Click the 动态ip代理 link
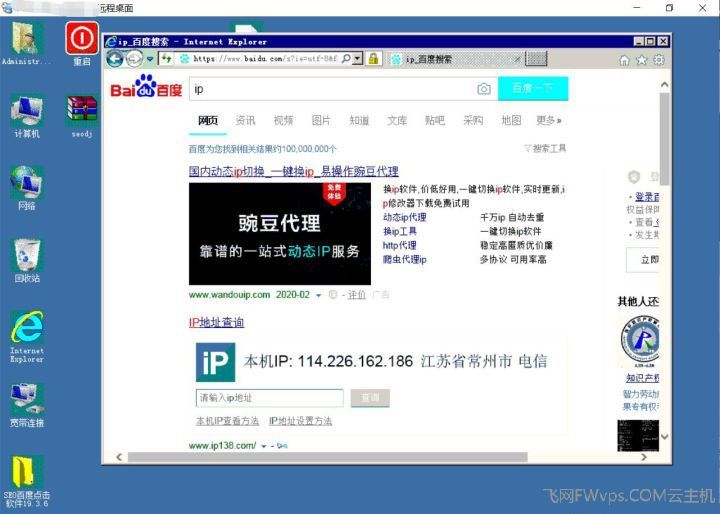This screenshot has width=720, height=514. pos(405,217)
